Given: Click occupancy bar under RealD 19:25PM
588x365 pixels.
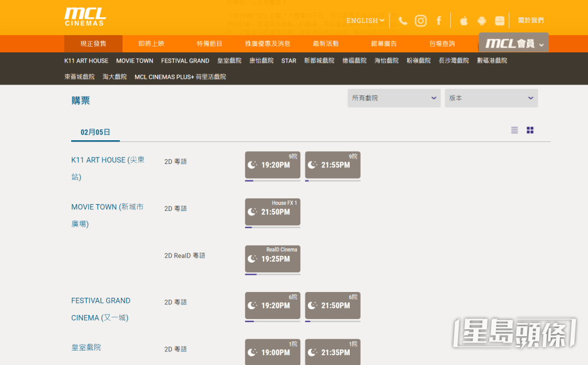Looking at the screenshot, I should [x=273, y=275].
